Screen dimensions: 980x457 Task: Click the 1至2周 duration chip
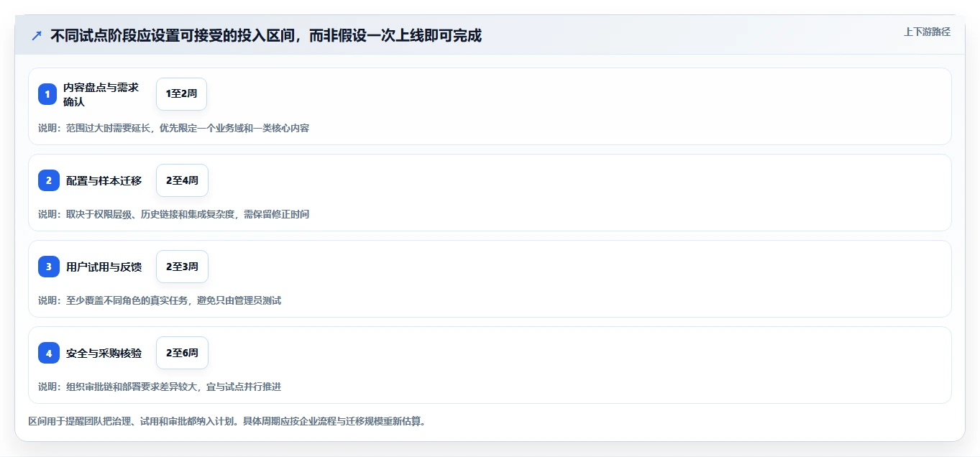181,94
